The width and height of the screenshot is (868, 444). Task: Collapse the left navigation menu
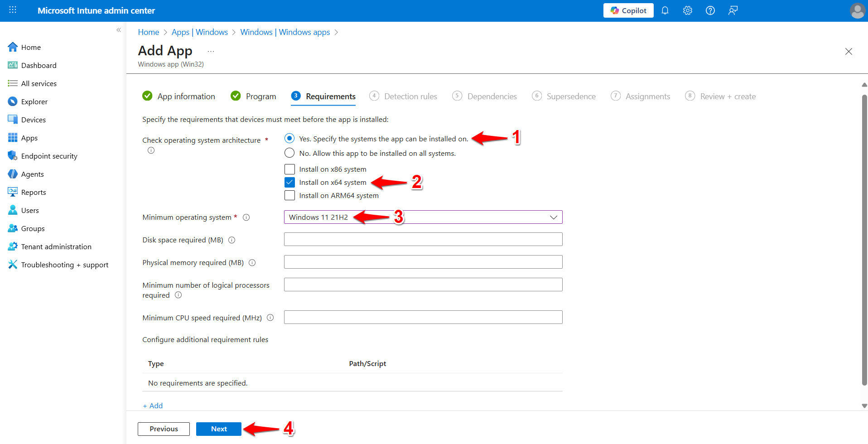(x=119, y=30)
